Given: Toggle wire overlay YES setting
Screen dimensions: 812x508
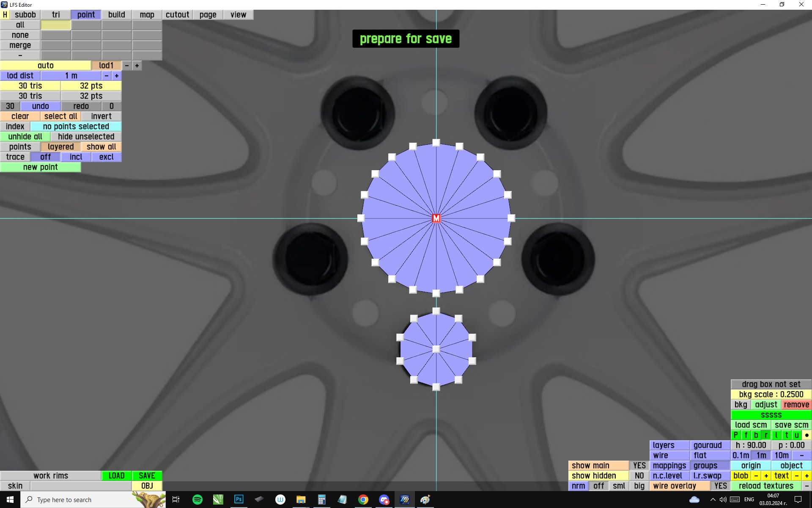Looking at the screenshot, I should (720, 486).
